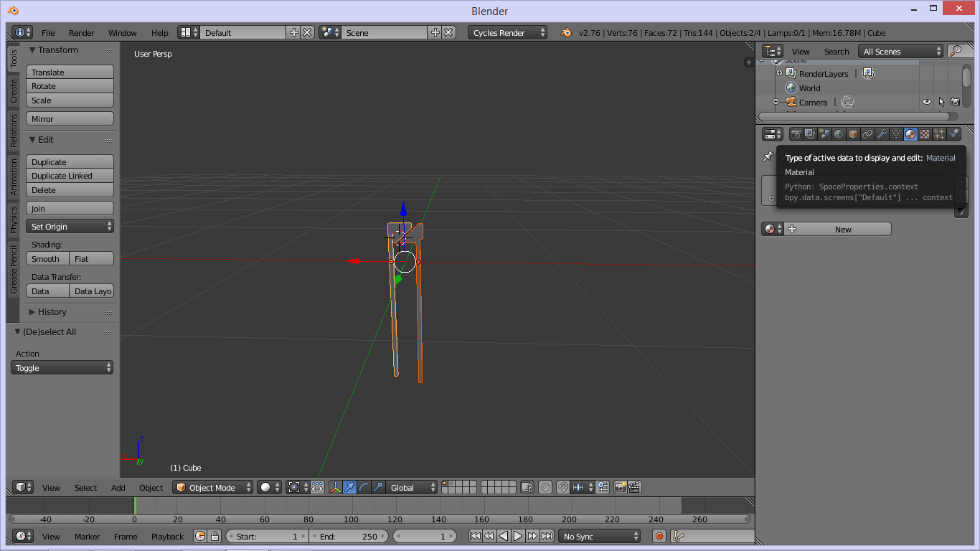
Task: Open the Object properties cube tab
Action: coord(853,134)
